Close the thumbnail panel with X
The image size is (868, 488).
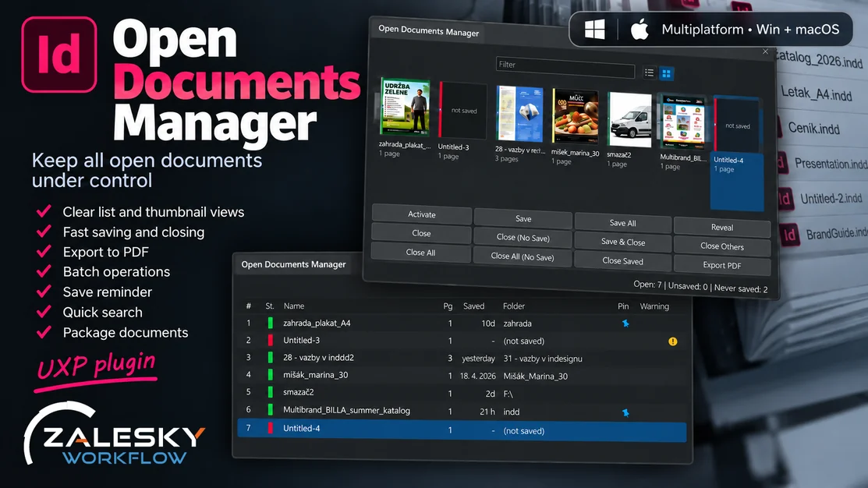[765, 51]
